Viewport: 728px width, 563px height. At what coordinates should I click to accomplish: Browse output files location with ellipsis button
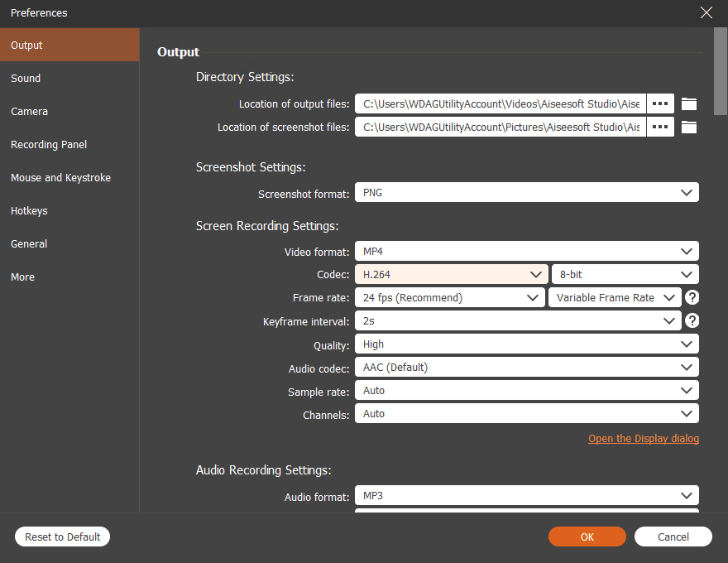[660, 103]
